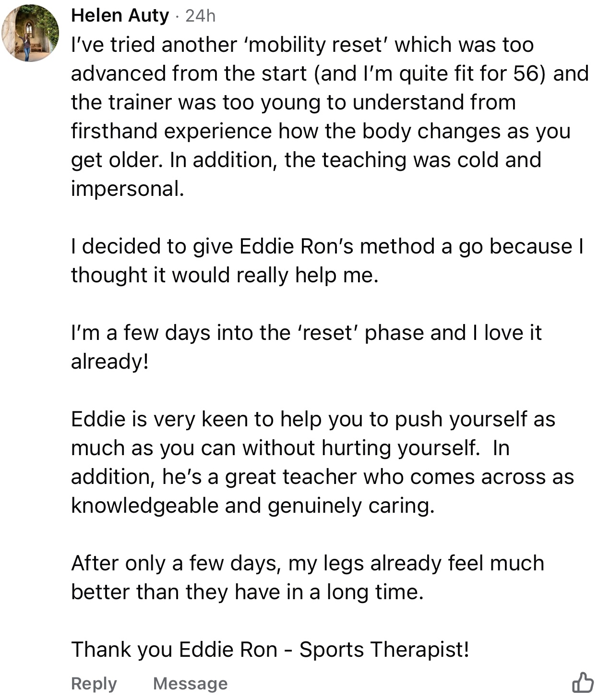Click the word "impersonal."
The image size is (598, 700).
pyautogui.click(x=128, y=189)
